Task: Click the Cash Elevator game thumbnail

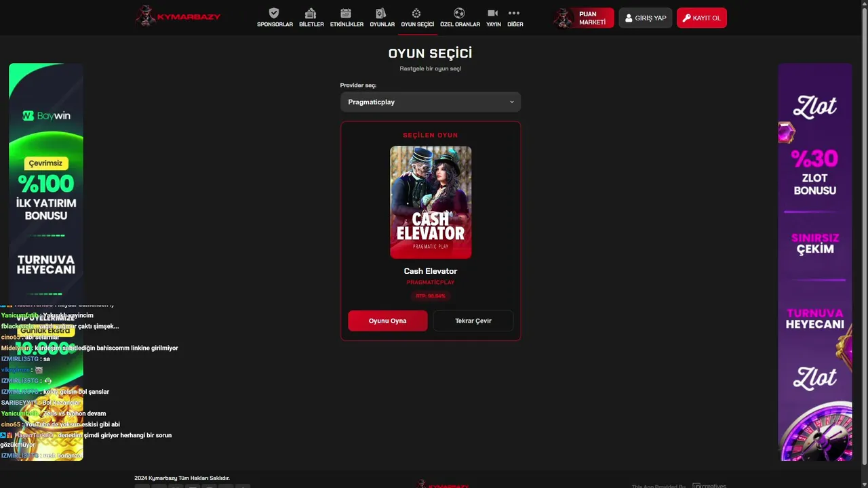Action: 431,202
